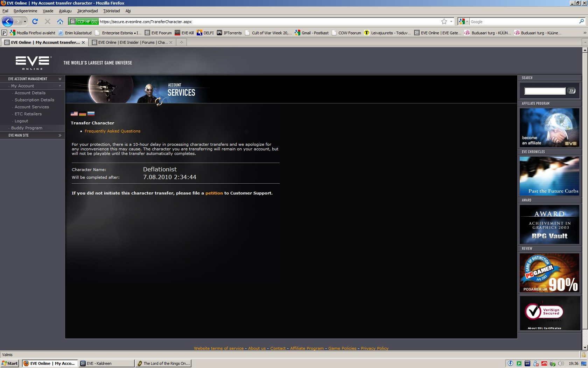Open Subscription Details in the sidebar
This screenshot has height=368, width=588.
coord(34,100)
